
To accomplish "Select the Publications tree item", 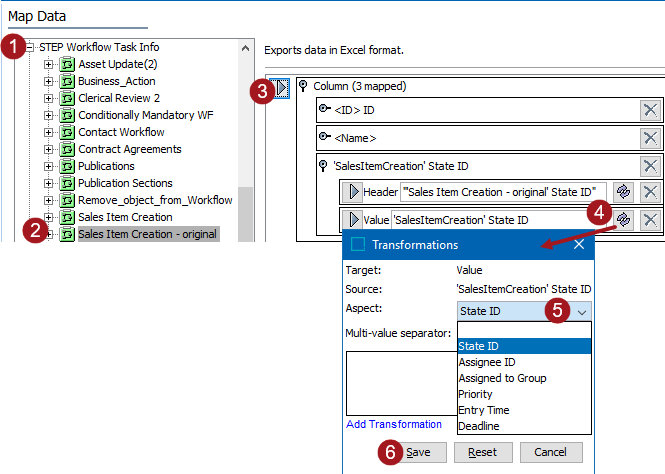I will [x=106, y=166].
